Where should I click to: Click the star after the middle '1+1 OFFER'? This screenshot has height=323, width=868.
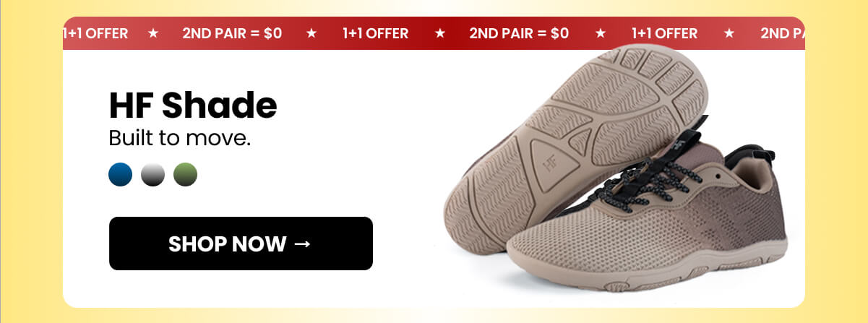(x=439, y=33)
